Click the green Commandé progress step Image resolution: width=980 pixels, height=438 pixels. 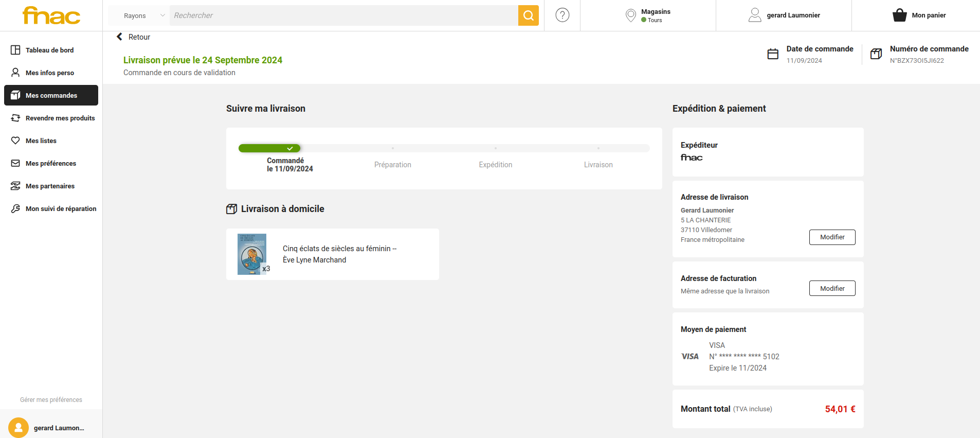[x=269, y=148]
